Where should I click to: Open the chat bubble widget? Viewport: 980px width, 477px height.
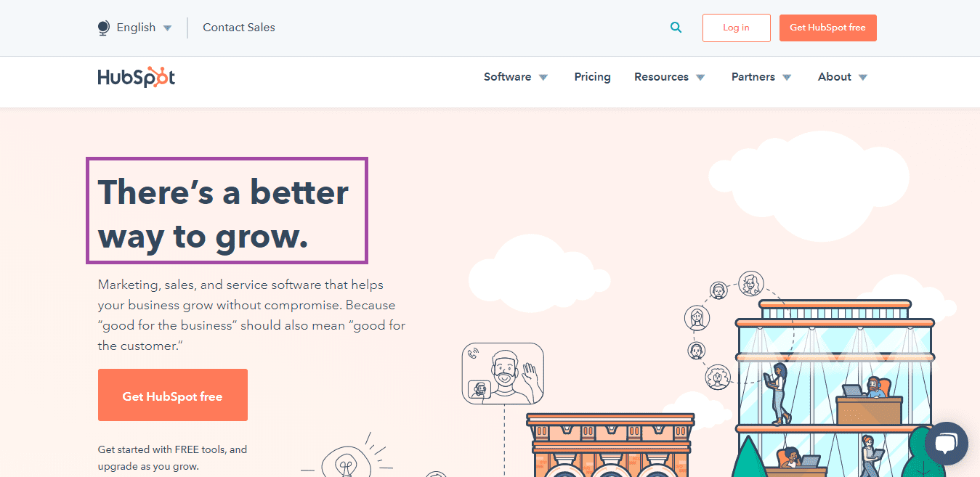(947, 444)
